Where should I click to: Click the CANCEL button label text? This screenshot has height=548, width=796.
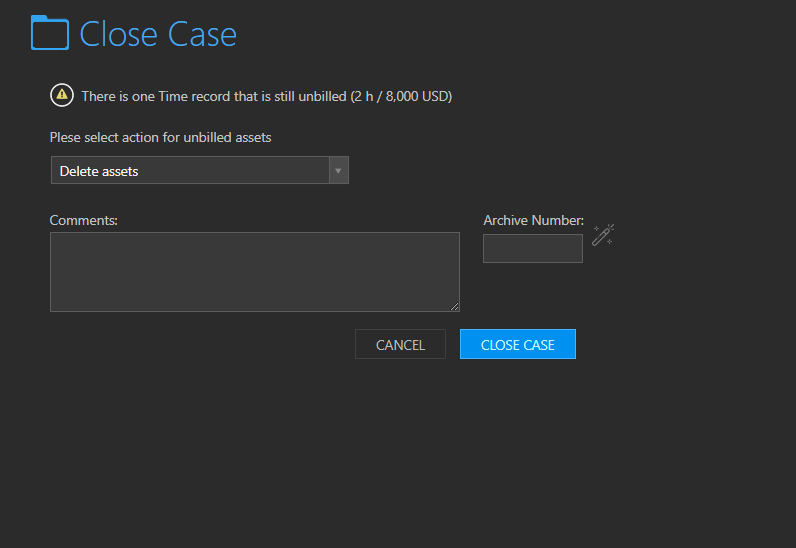tap(400, 345)
